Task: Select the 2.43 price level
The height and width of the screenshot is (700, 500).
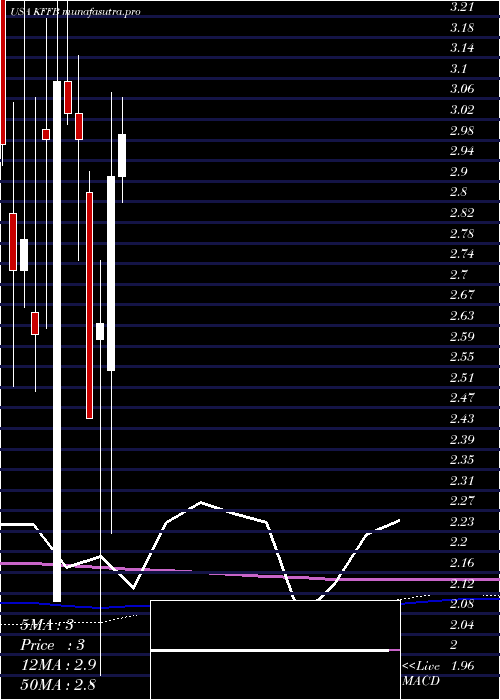Action: pyautogui.click(x=462, y=419)
